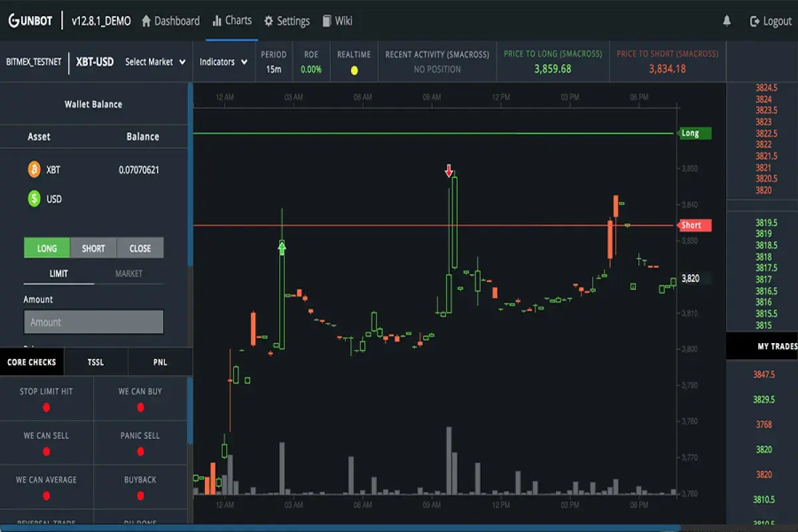
Task: Click the SHORT order button
Action: (93, 248)
